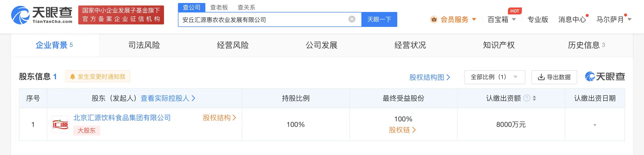This screenshot has height=155, width=644.
Task: Click the VIP crown icon beside 会员服务
Action: tap(434, 19)
